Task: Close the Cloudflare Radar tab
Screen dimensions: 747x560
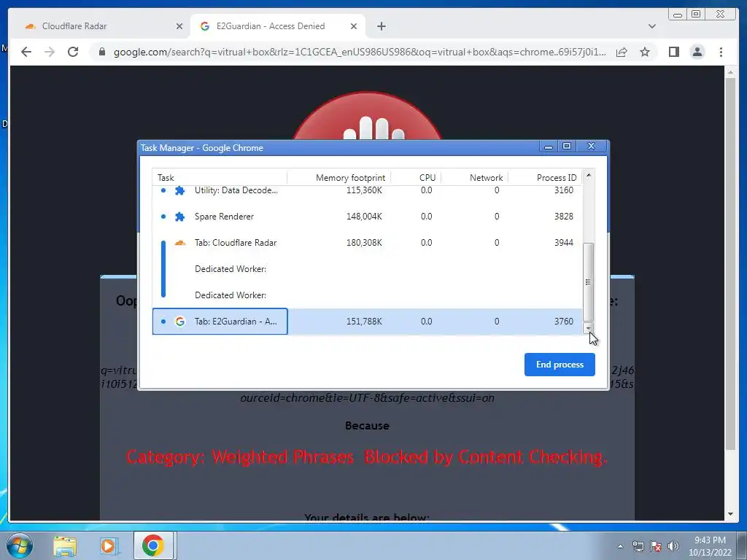Action: 179,26
